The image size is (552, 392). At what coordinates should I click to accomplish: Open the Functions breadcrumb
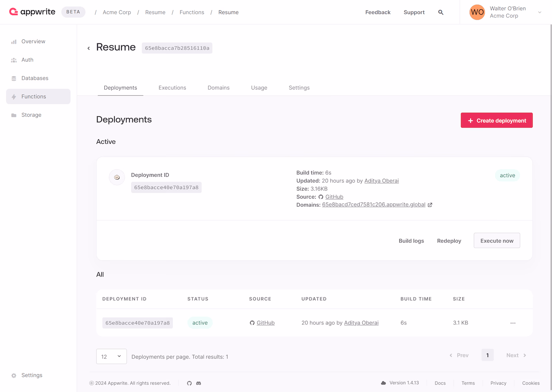192,12
